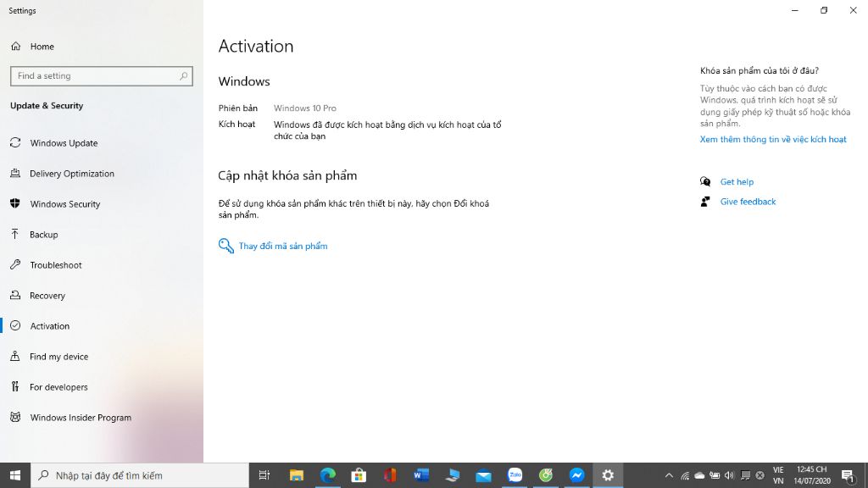Open Windows Insider Program page
The width and height of the screenshot is (868, 488).
point(70,417)
